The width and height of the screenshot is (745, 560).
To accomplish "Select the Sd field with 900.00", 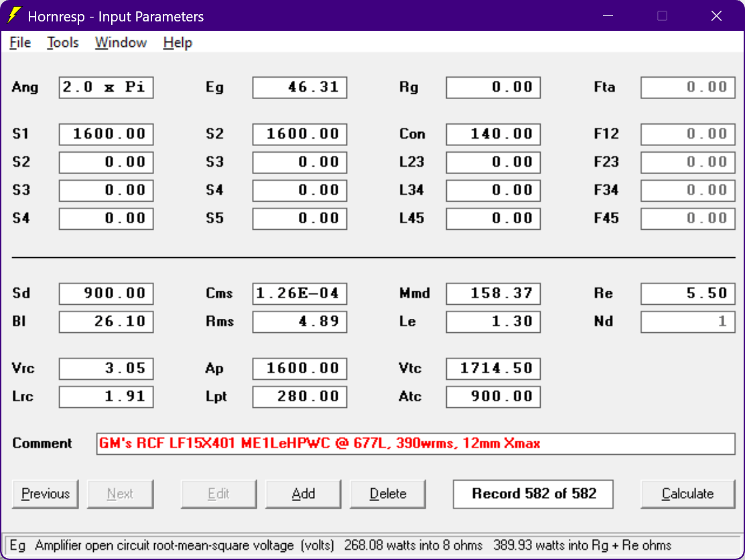I will pos(106,293).
